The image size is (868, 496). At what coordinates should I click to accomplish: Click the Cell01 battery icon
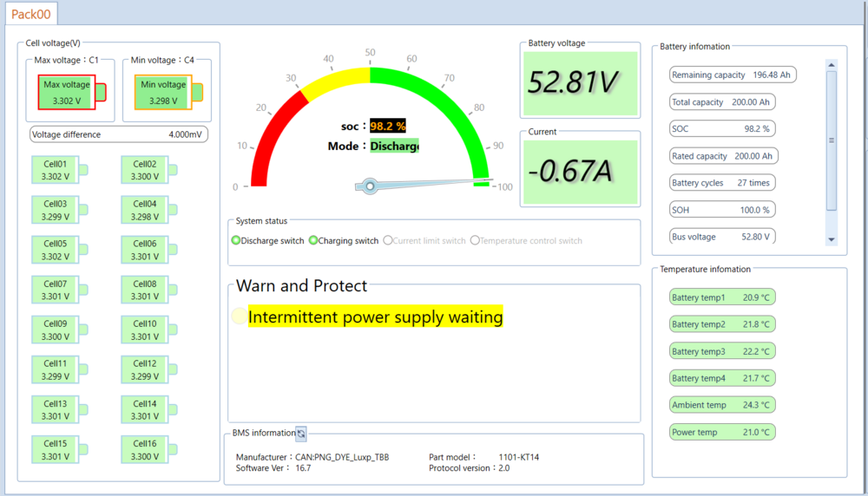pyautogui.click(x=61, y=170)
